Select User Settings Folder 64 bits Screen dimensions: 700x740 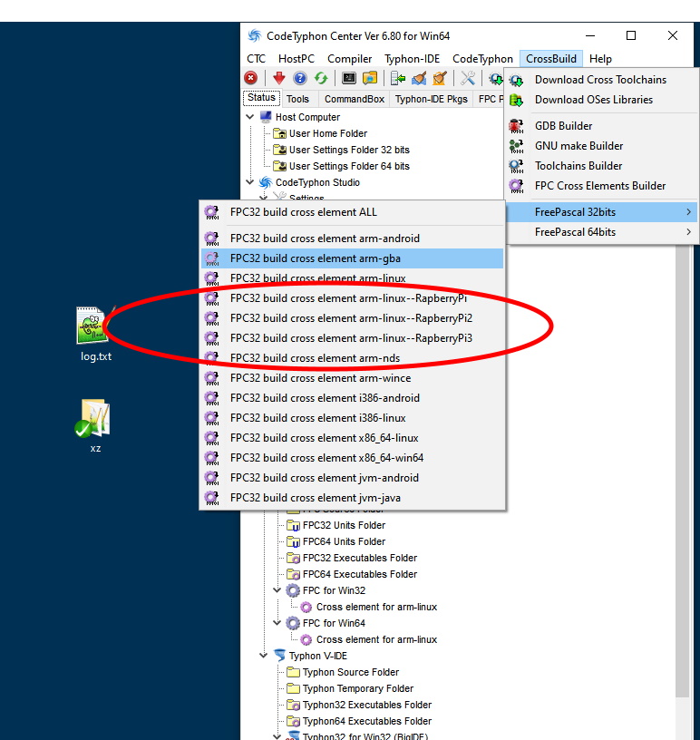coord(349,166)
